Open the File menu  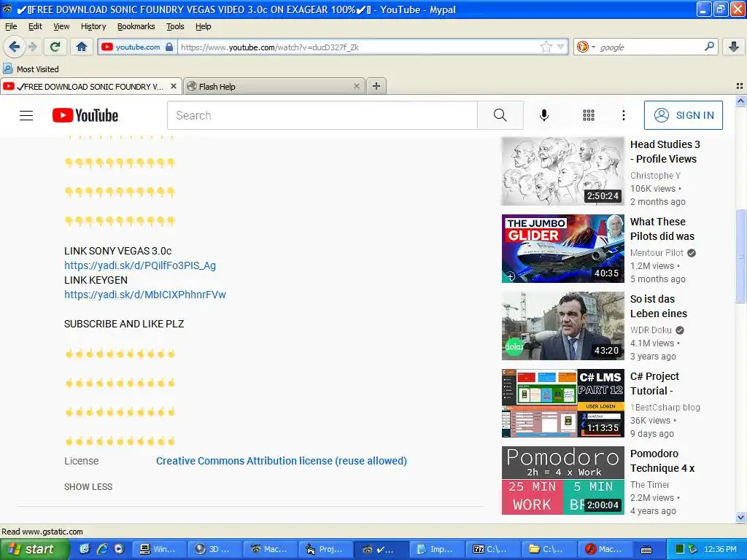click(x=11, y=26)
